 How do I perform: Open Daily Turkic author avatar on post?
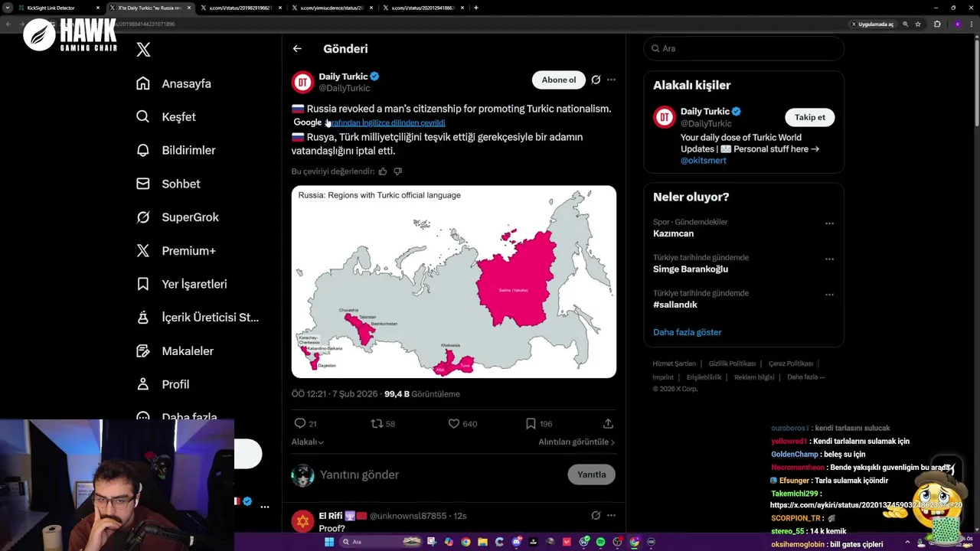click(x=302, y=82)
